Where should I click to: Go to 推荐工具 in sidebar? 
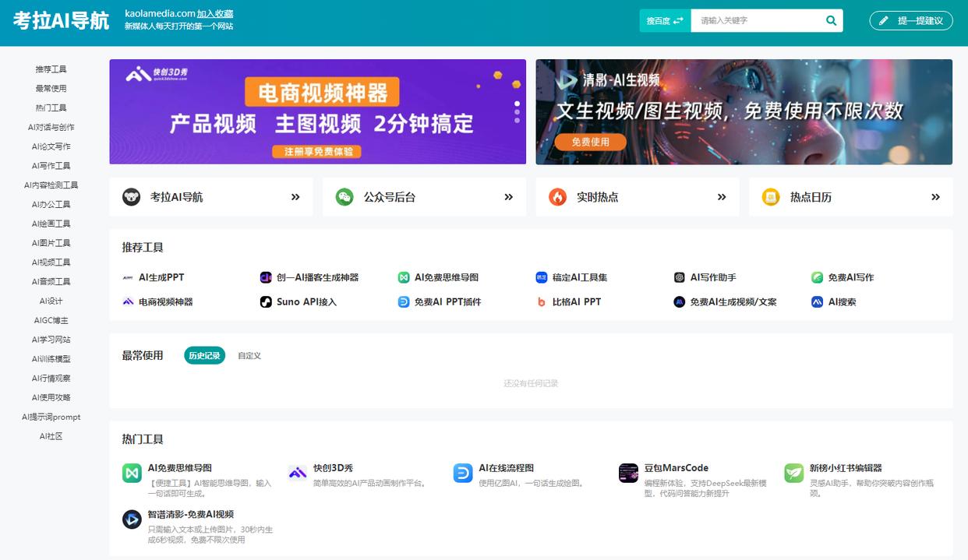[x=51, y=69]
